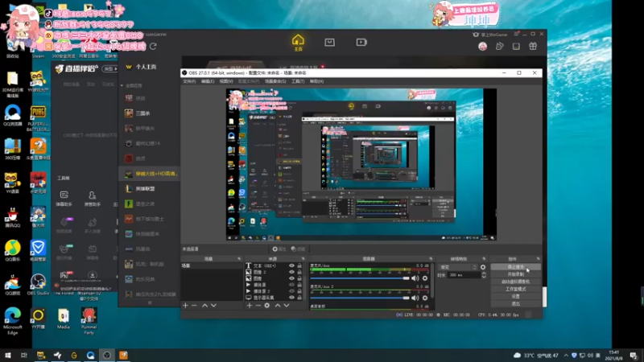This screenshot has width=644, height=362.
Task: Open the WeGame store inbox tab icon
Action: point(329,43)
